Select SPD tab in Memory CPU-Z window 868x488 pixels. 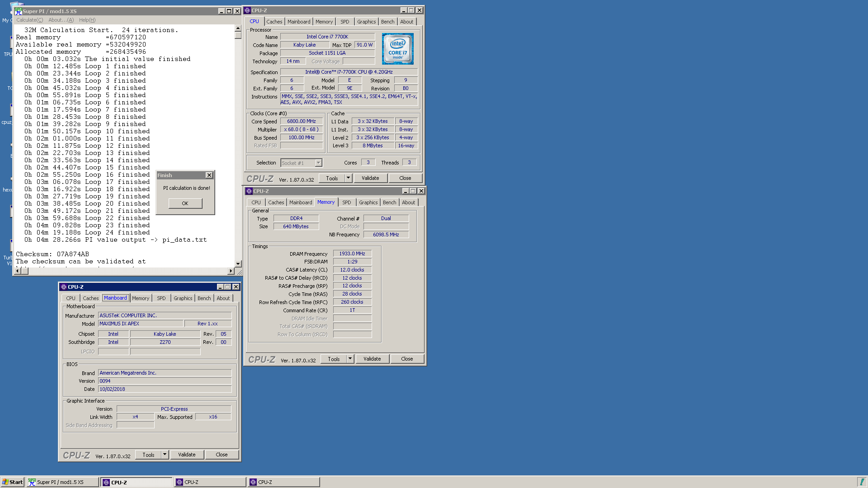pos(347,202)
